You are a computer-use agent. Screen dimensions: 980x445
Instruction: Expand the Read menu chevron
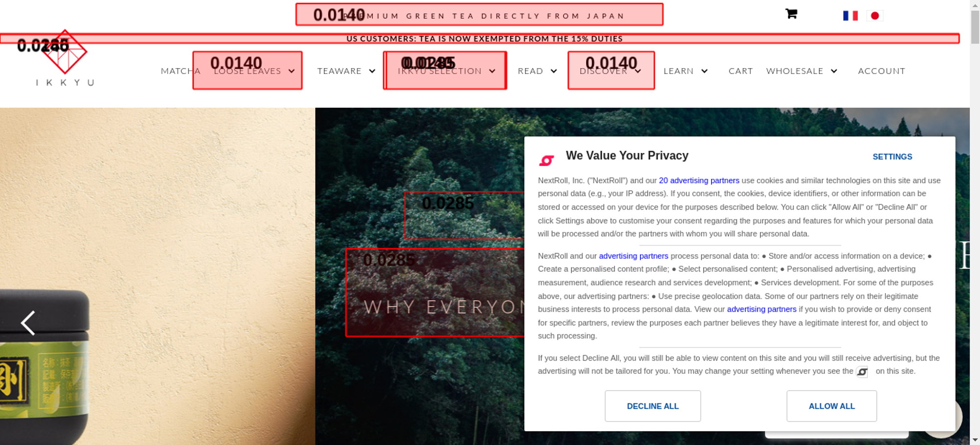point(554,71)
